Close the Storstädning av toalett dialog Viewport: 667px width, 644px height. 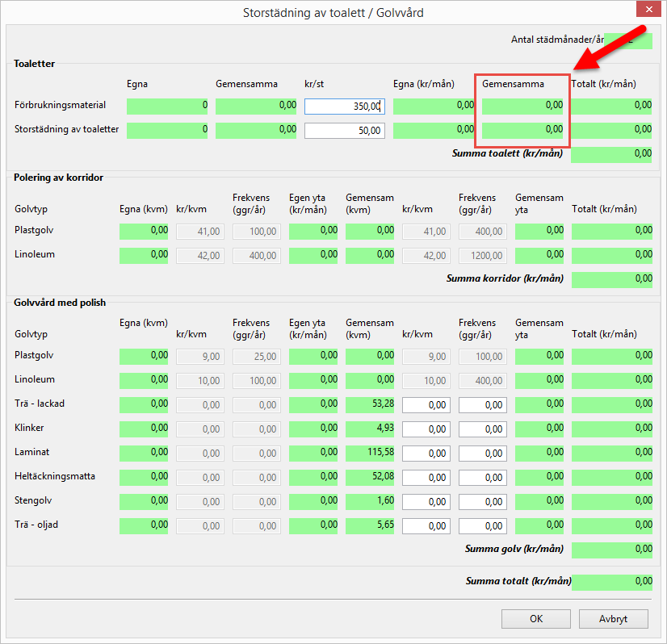coord(647,11)
